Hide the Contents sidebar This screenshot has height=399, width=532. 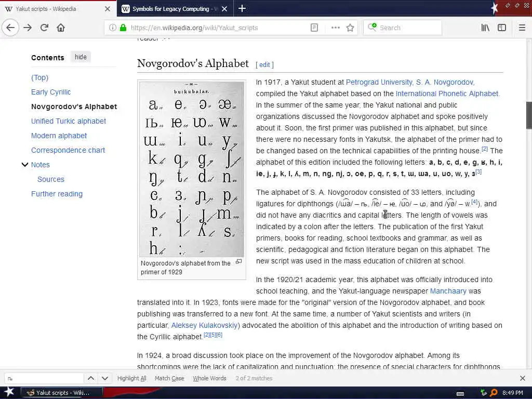point(81,57)
